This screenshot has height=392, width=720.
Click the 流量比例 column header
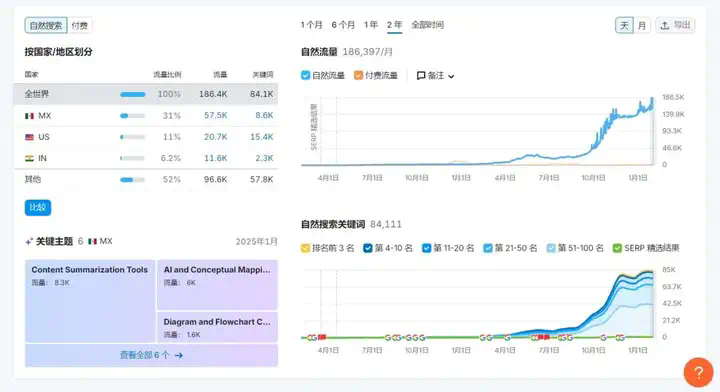[167, 74]
